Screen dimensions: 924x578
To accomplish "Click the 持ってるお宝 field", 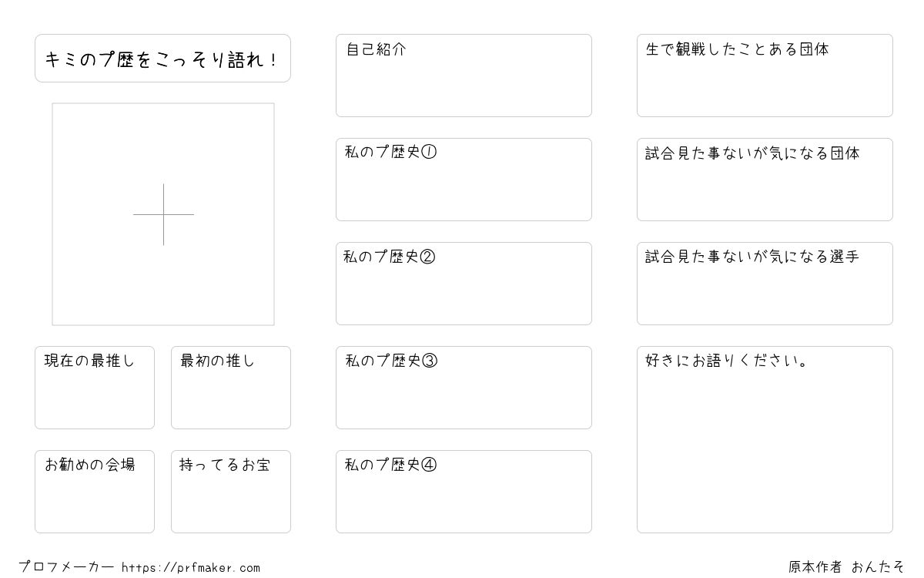I will tap(231, 492).
